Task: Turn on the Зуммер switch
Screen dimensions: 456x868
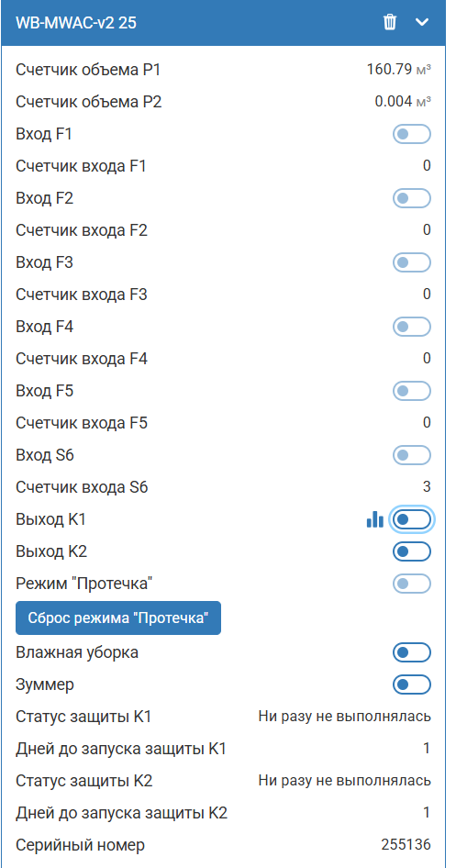Action: click(412, 684)
